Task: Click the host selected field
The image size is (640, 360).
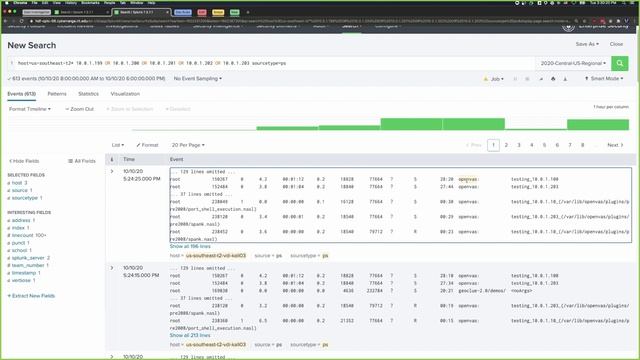Action: [17, 183]
